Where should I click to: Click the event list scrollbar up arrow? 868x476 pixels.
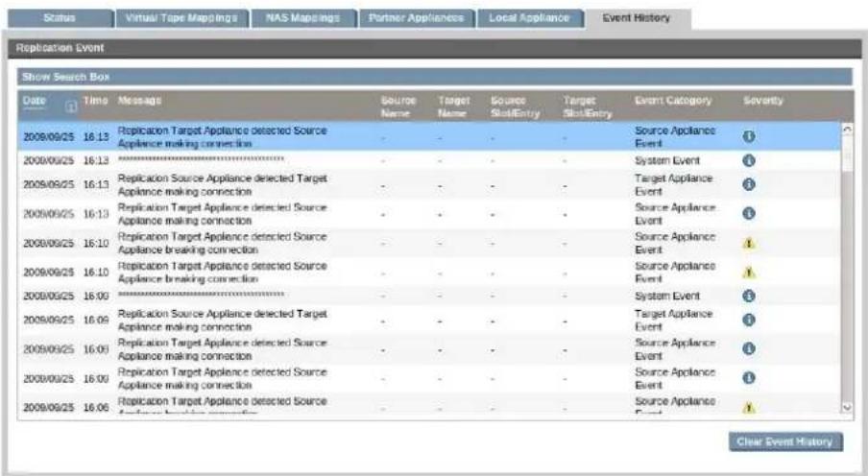tap(847, 129)
